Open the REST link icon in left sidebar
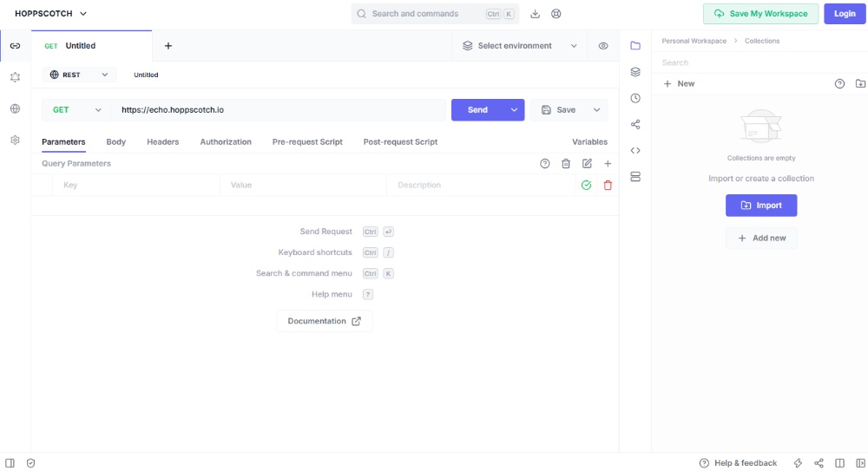 [x=15, y=45]
